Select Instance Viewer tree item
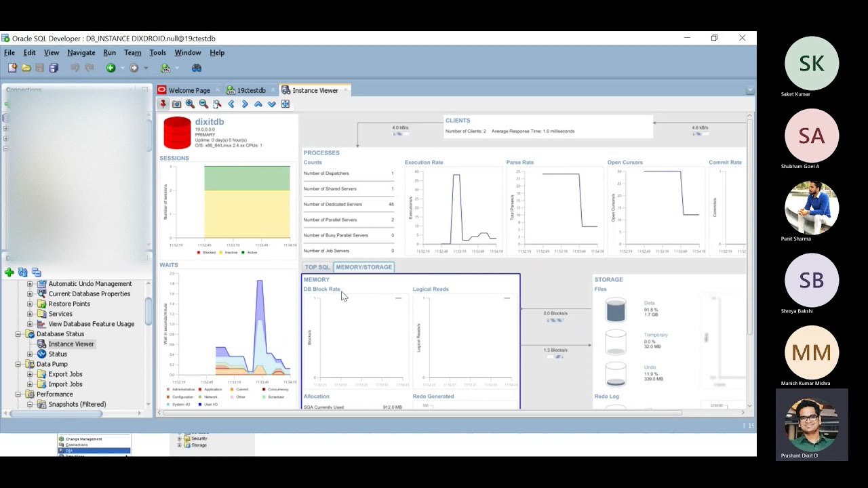This screenshot has width=868, height=488. click(71, 344)
